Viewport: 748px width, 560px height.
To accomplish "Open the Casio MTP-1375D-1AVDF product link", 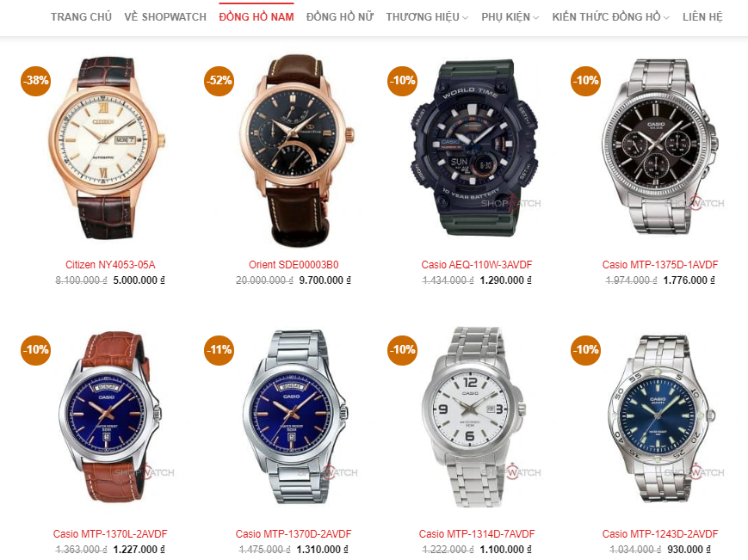I will tap(659, 264).
